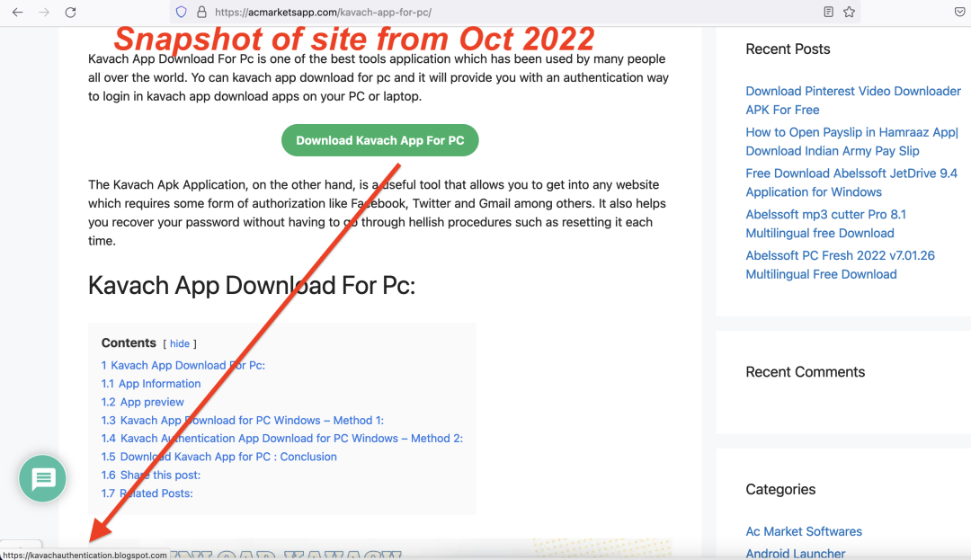Toggle reader view icon in address bar
Screen dimensions: 971x560
(828, 13)
